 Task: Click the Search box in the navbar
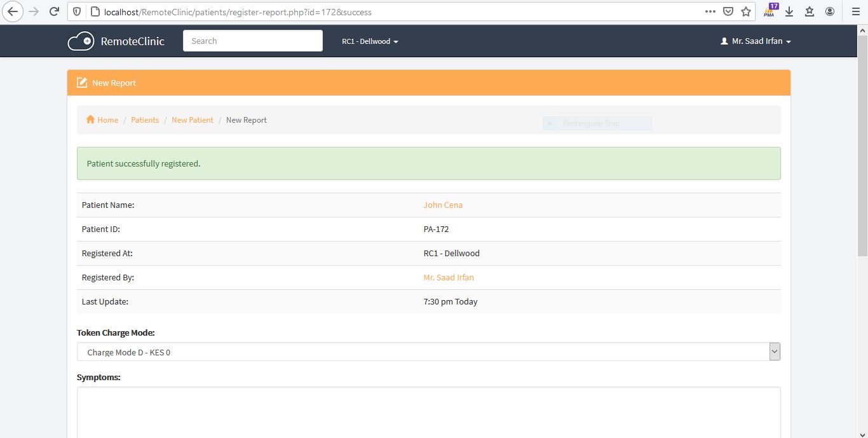(x=253, y=41)
